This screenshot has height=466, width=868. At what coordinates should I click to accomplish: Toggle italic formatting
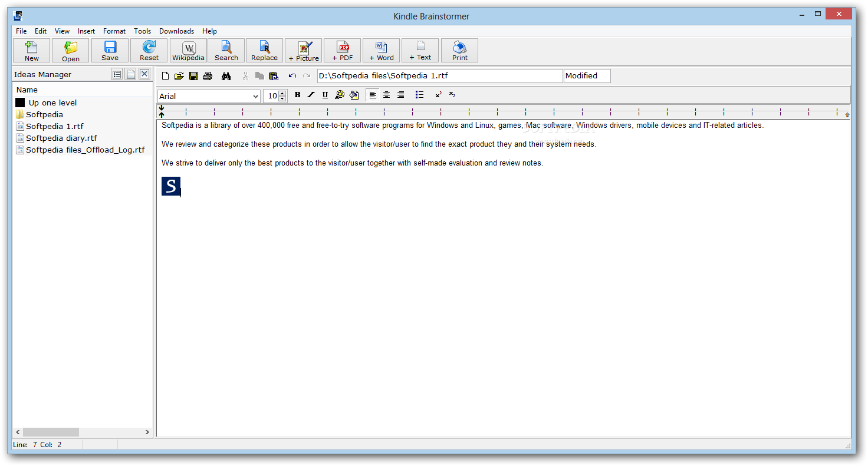311,95
